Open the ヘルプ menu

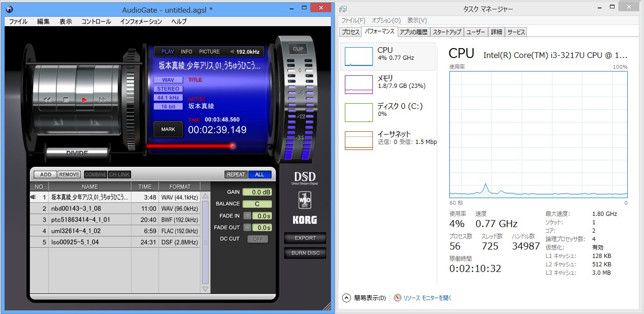tap(179, 21)
